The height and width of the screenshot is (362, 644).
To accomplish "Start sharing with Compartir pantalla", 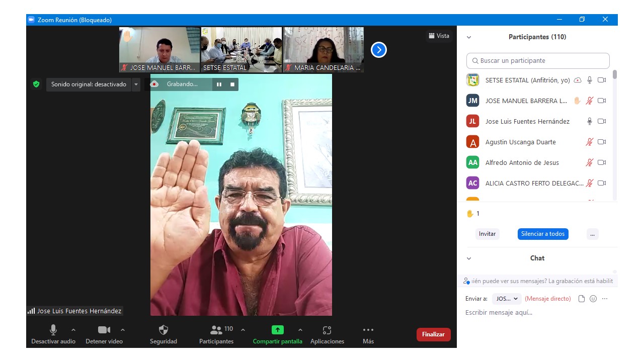I will [278, 335].
